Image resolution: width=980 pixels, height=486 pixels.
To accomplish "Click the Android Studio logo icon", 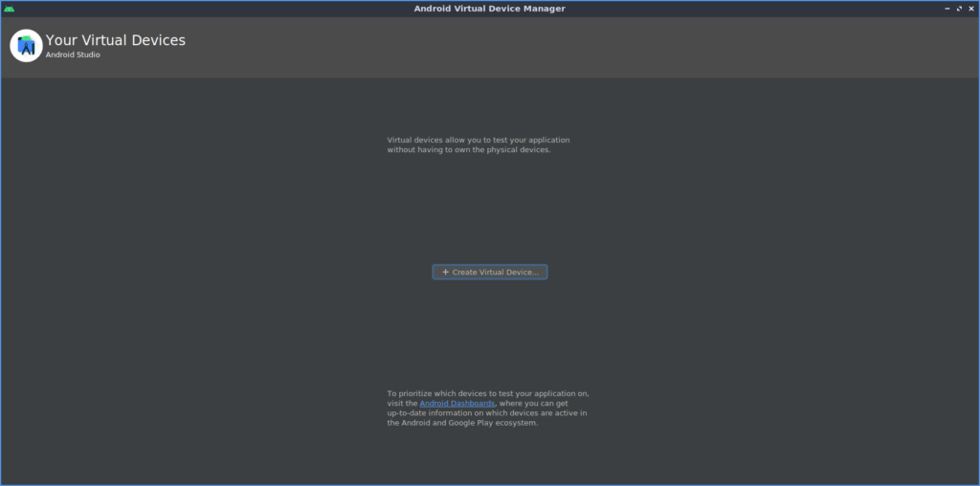I will click(x=26, y=46).
